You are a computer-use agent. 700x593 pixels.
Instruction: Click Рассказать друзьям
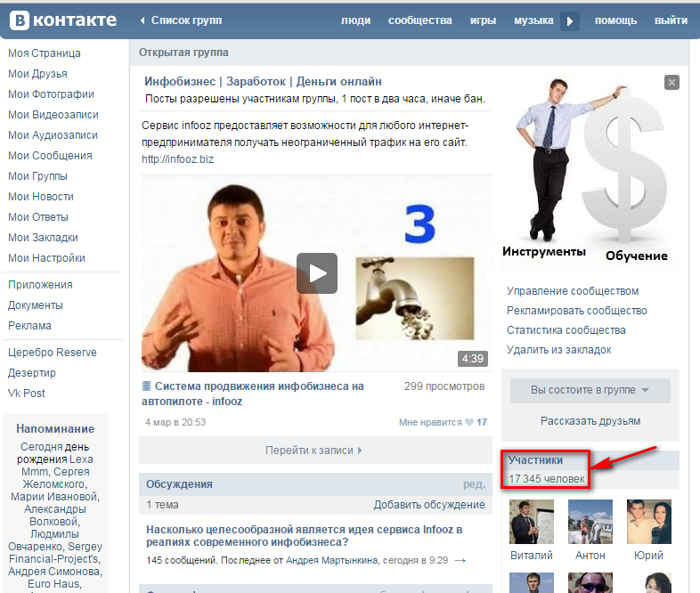[x=590, y=421]
